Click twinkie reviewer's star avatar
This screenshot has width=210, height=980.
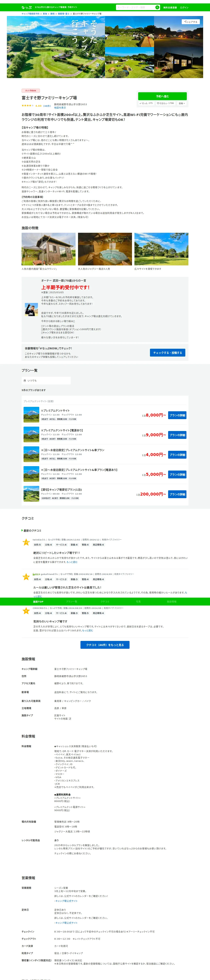(26, 542)
